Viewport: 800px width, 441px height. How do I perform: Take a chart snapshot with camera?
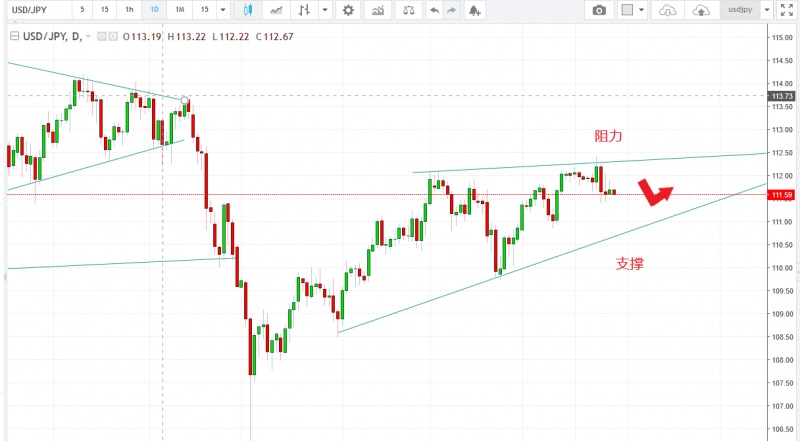tap(599, 10)
